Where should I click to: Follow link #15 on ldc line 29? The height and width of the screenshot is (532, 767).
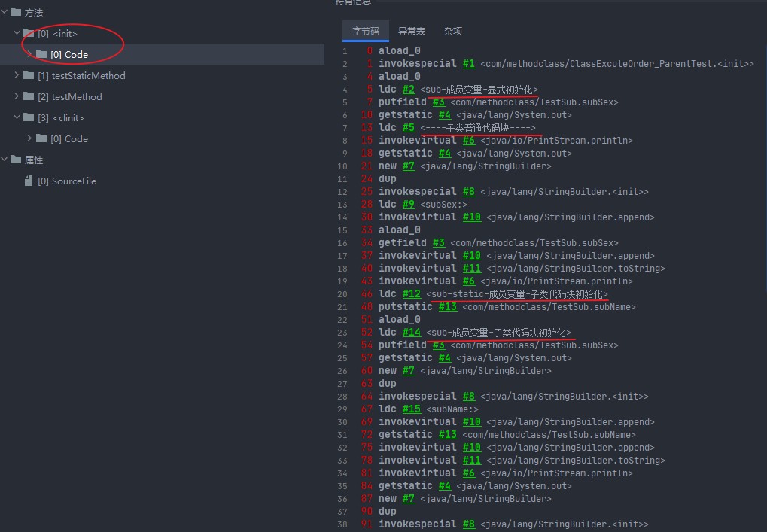(412, 409)
